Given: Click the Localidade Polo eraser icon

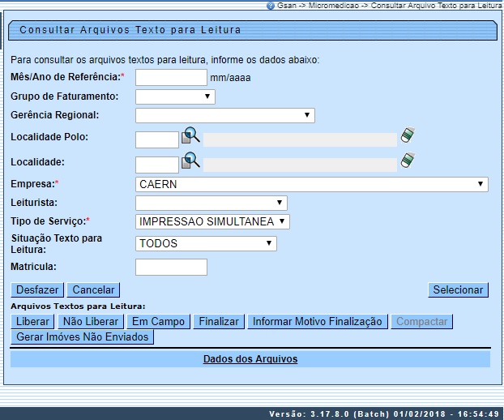Looking at the screenshot, I should (407, 135).
